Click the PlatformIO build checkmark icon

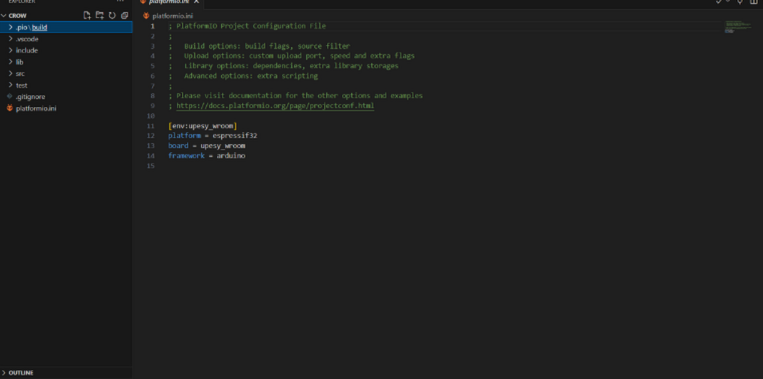pyautogui.click(x=718, y=1)
